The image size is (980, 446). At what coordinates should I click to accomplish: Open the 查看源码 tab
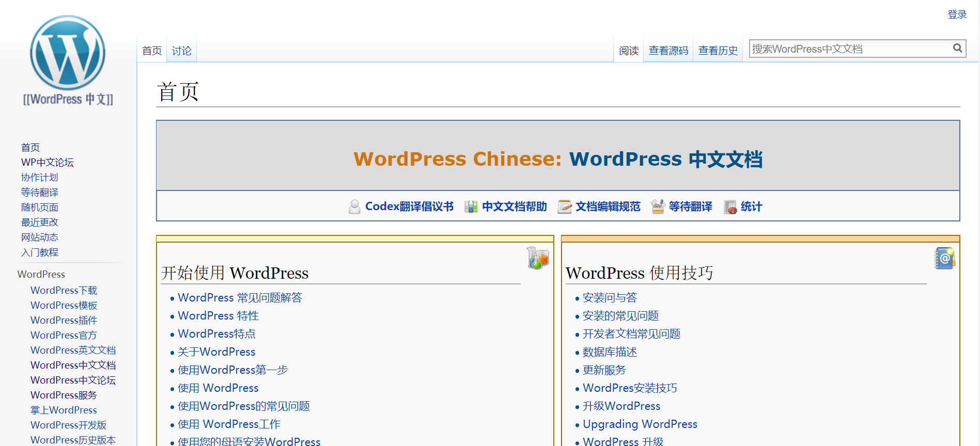tap(668, 51)
